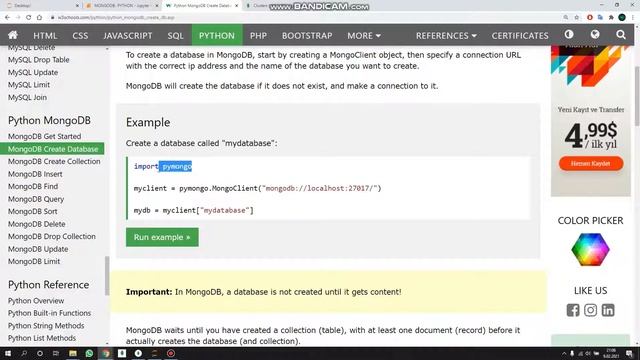This screenshot has width=640, height=360.
Task: Open the globe translate icon
Action: point(595,35)
